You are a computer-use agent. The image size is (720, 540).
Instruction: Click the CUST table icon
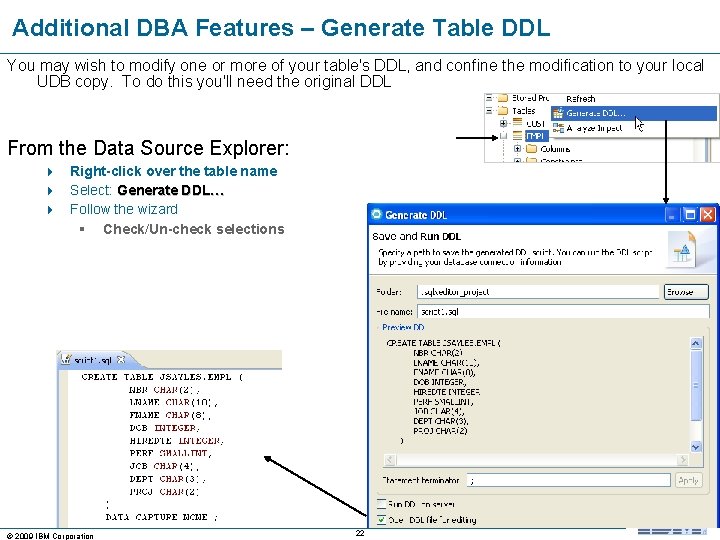tap(518, 123)
